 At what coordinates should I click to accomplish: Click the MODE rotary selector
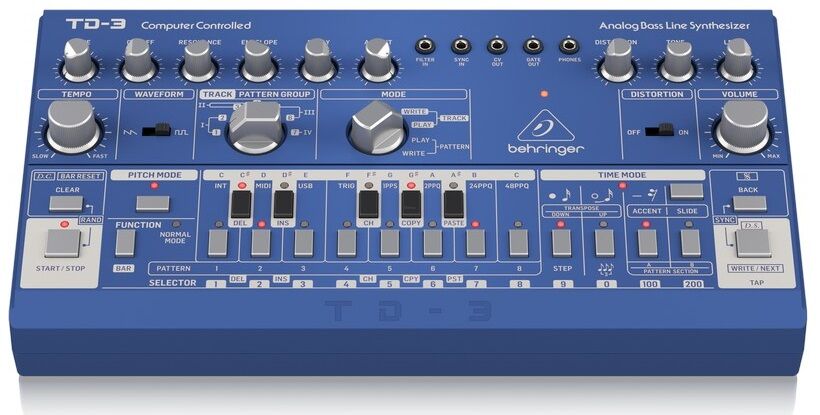pyautogui.click(x=377, y=127)
